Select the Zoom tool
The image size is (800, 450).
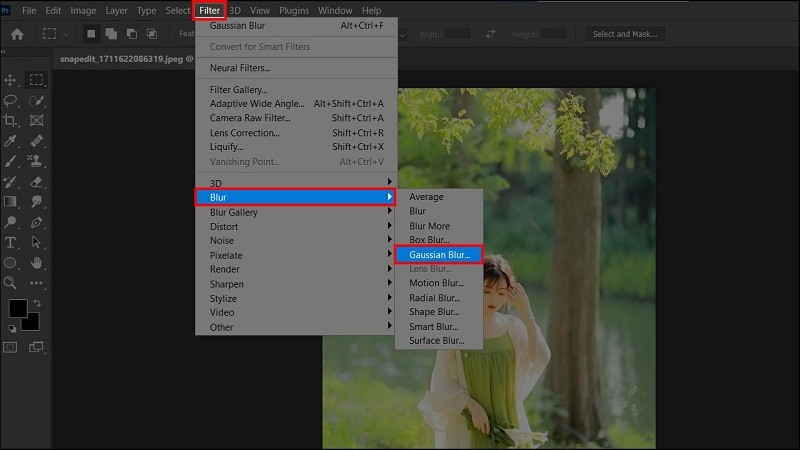(x=10, y=283)
